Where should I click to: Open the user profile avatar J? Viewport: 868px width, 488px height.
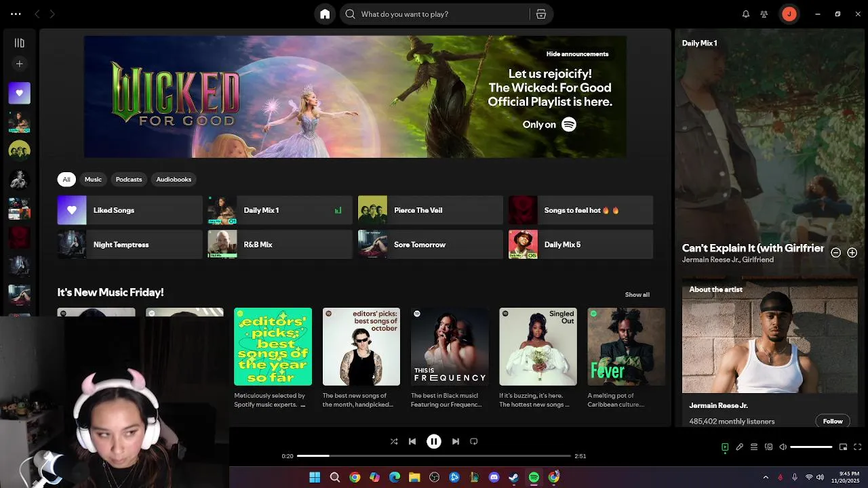click(x=789, y=14)
